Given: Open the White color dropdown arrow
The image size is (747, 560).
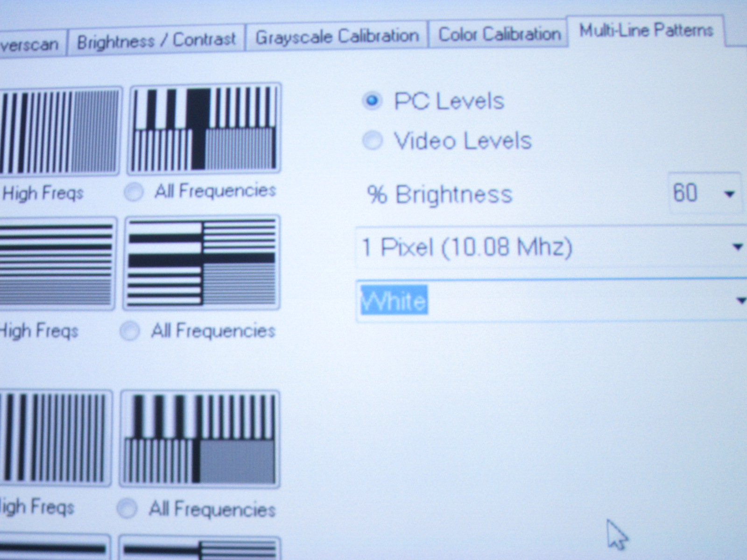Looking at the screenshot, I should (x=740, y=301).
